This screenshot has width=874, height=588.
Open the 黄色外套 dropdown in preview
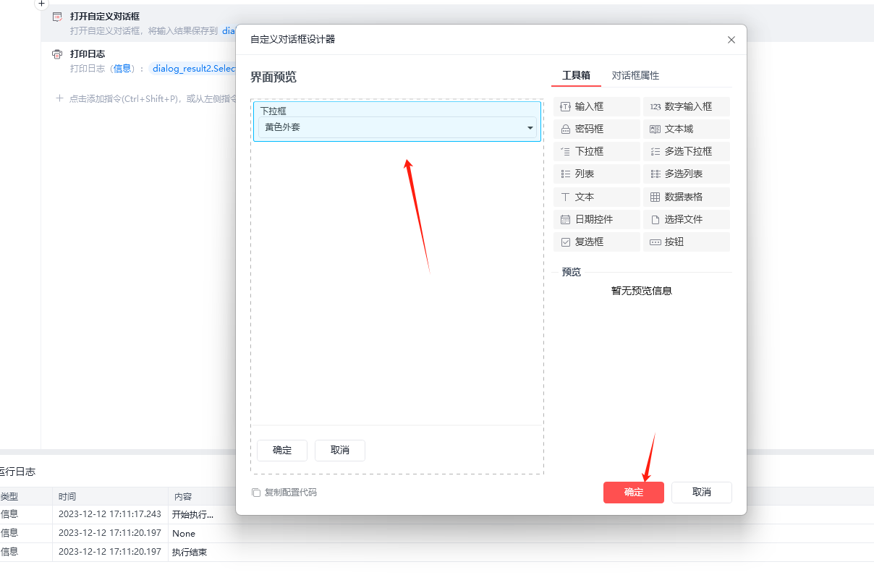pos(397,127)
